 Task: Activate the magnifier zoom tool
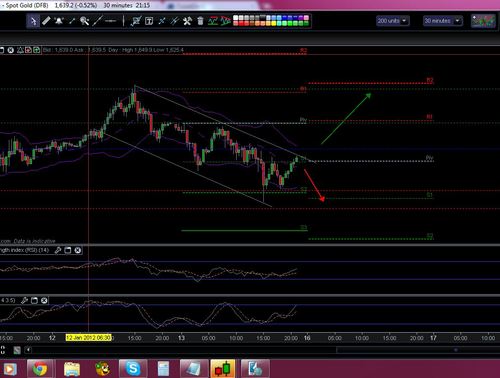pyautogui.click(x=84, y=21)
